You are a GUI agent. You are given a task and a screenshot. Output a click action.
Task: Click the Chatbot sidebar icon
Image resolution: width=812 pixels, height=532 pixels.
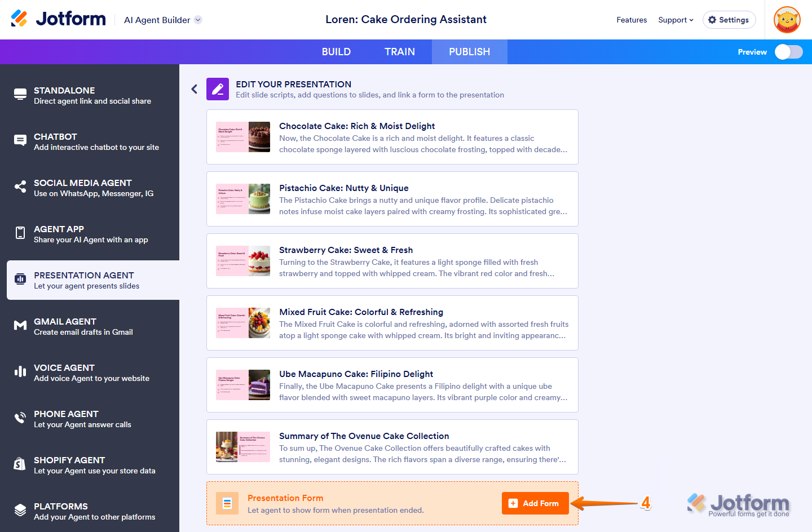coord(20,141)
